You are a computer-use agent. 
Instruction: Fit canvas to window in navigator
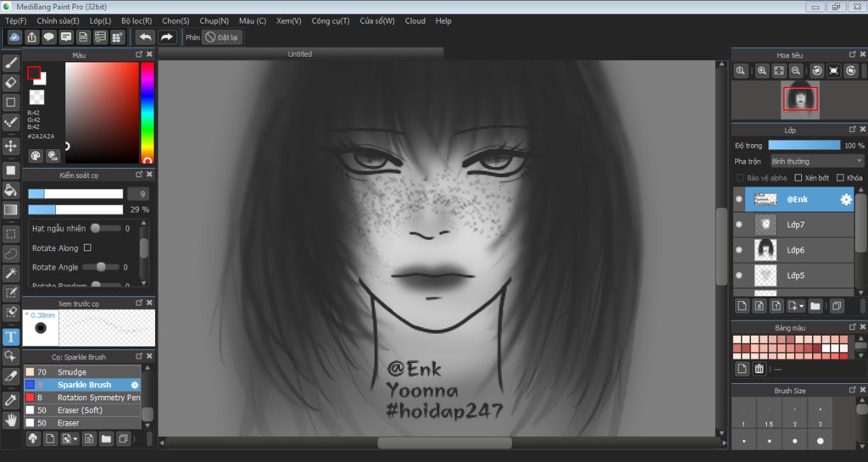point(779,71)
